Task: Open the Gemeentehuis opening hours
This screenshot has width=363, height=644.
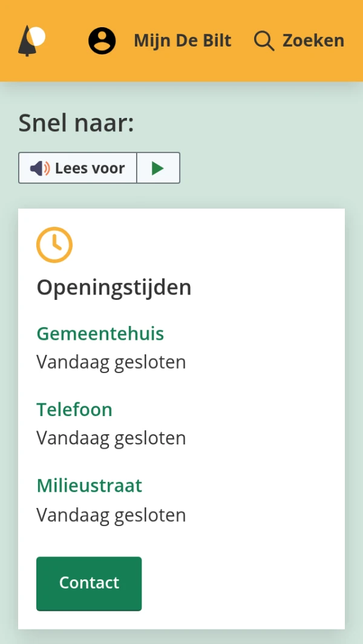Action: point(100,333)
